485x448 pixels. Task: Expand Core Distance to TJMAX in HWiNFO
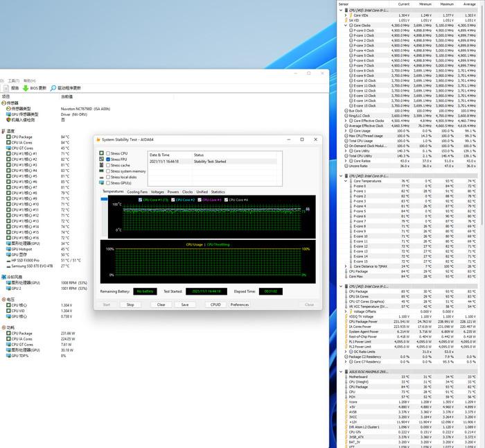coord(346,266)
